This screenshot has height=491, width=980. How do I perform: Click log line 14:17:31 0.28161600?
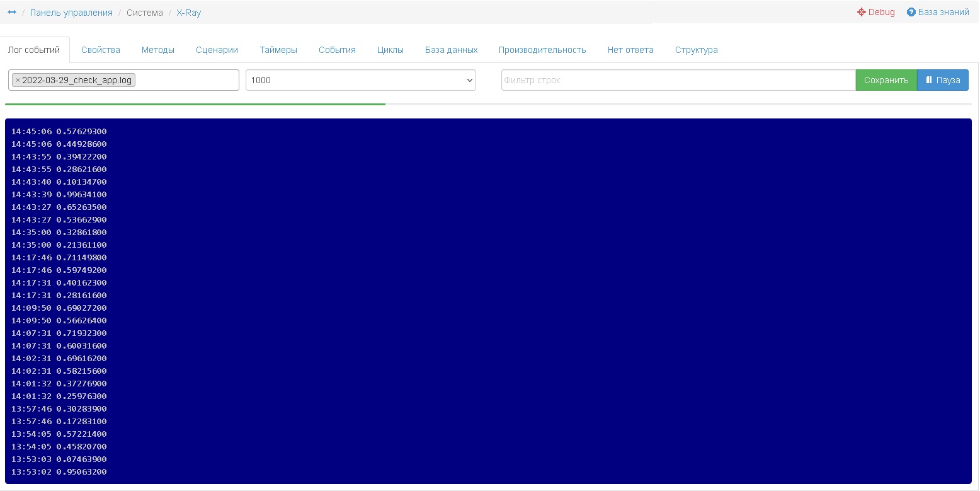pyautogui.click(x=59, y=296)
